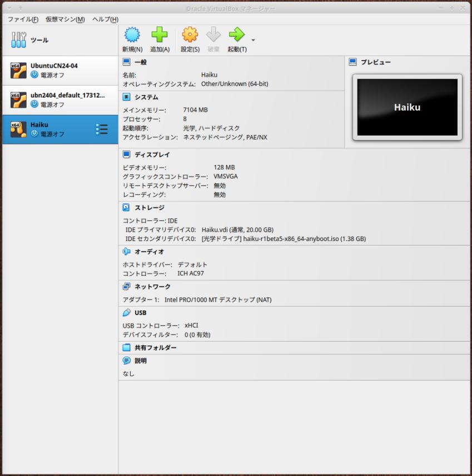
Task: Select the Tools (ツール) icon
Action: (x=18, y=40)
